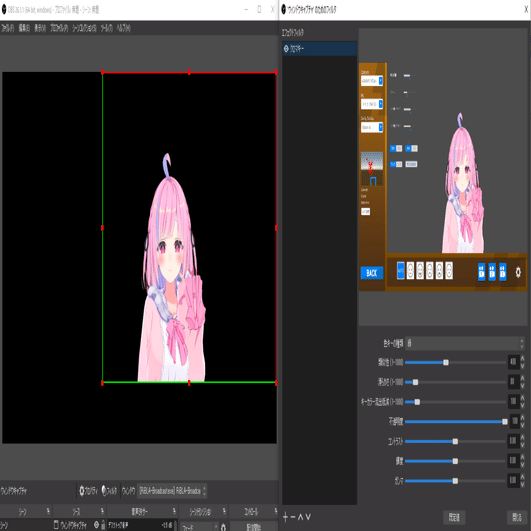The image size is (531, 531).
Task: Move the filter up with ∧ icon
Action: 300,517
